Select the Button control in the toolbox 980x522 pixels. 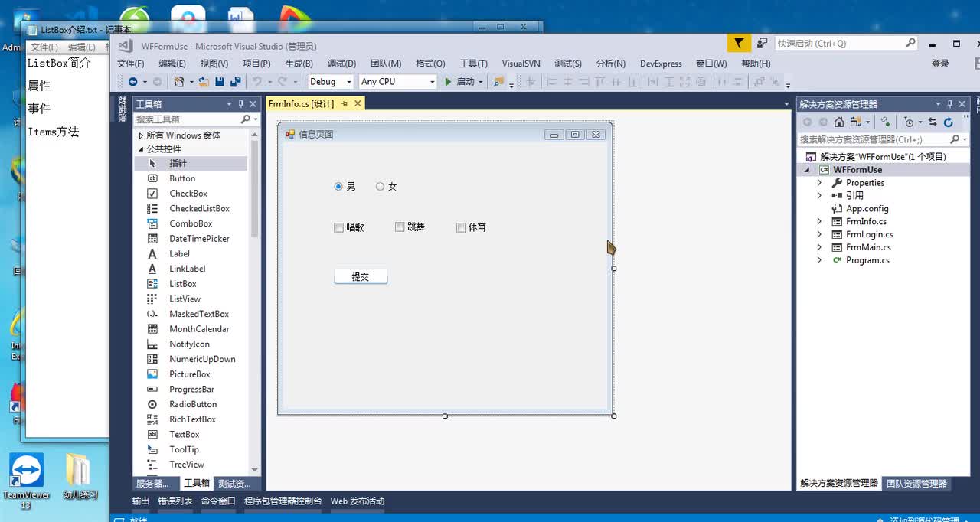point(182,178)
